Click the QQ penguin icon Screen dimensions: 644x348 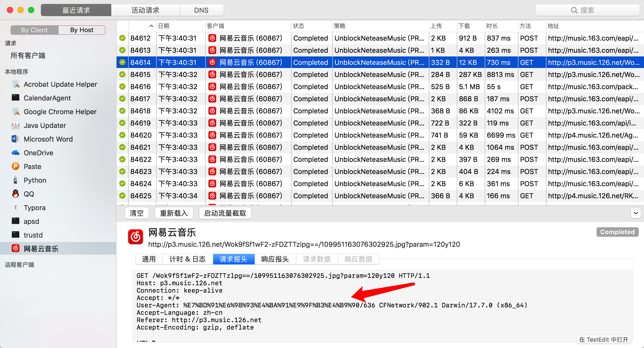[x=16, y=194]
